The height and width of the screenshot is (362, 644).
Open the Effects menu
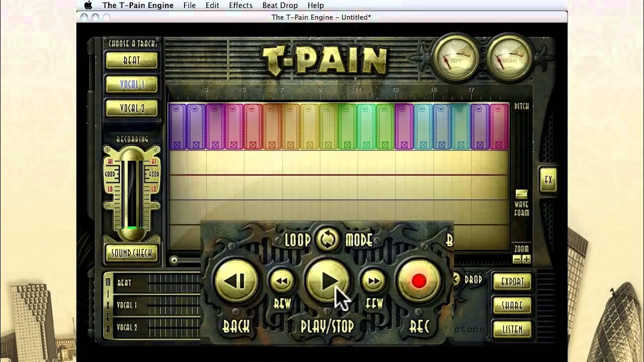coord(240,5)
